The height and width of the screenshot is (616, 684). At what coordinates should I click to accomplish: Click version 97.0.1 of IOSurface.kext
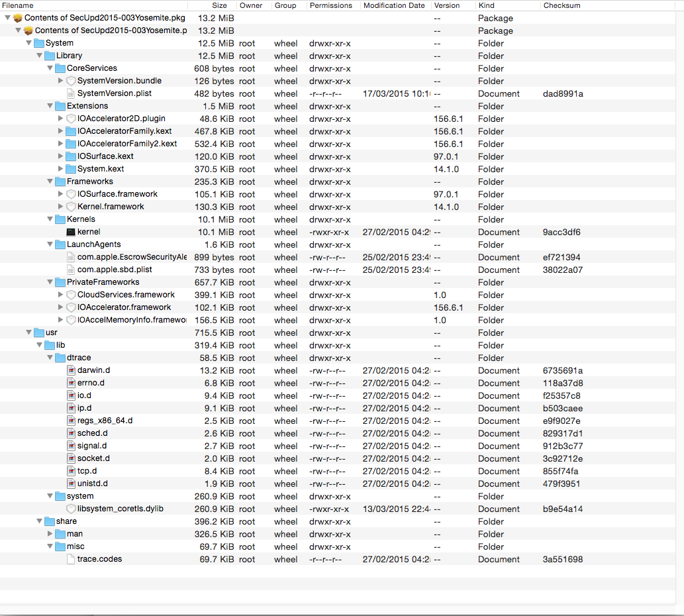446,156
